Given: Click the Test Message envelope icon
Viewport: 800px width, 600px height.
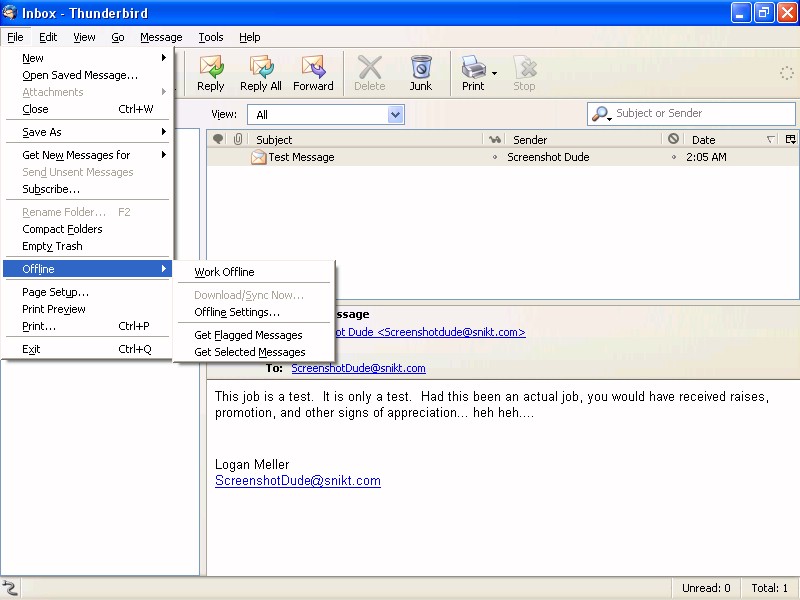Looking at the screenshot, I should point(259,157).
